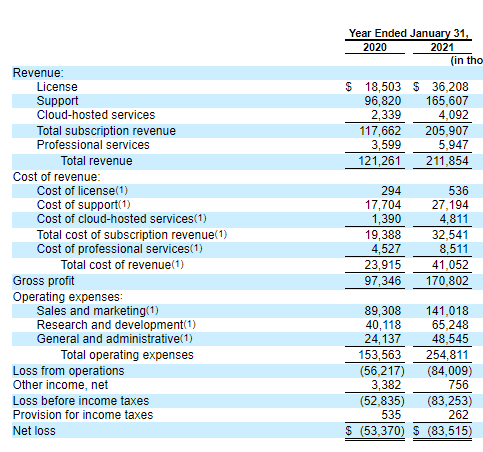Click Cost of support value 27,194
483x452 pixels.
coord(450,205)
